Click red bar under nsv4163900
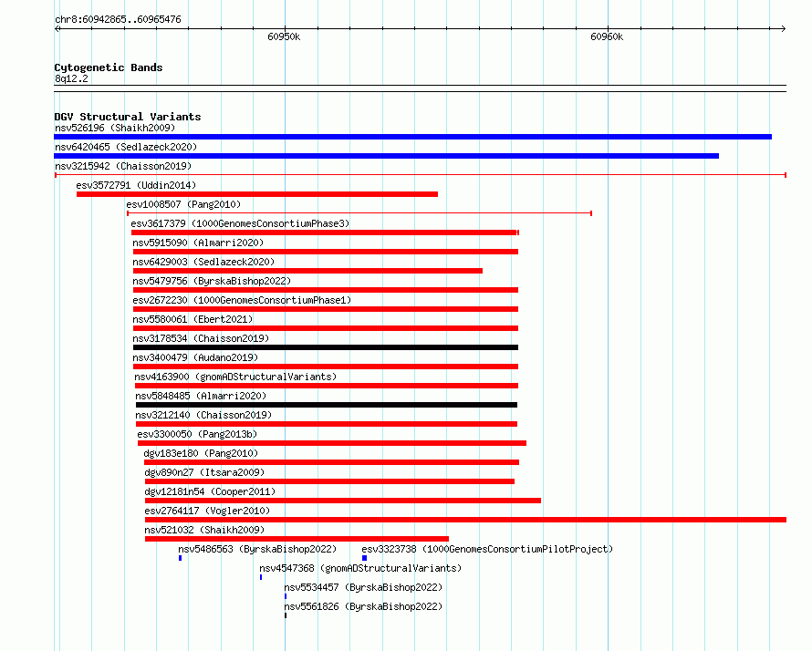 pyautogui.click(x=327, y=386)
